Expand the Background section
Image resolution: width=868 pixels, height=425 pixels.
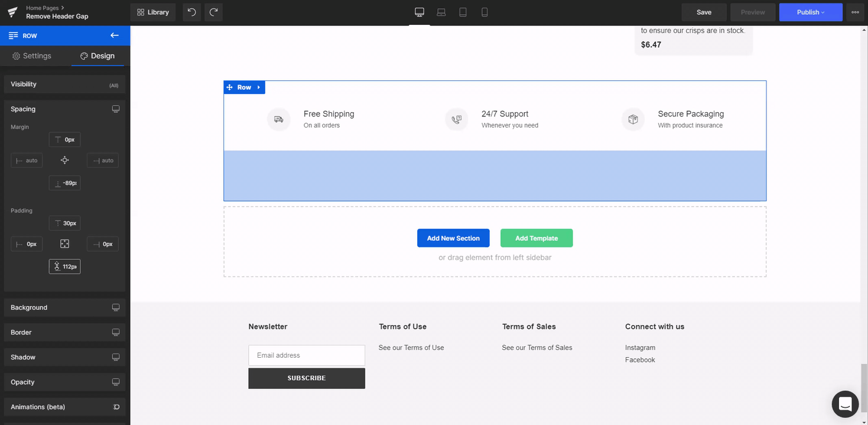[64, 308]
